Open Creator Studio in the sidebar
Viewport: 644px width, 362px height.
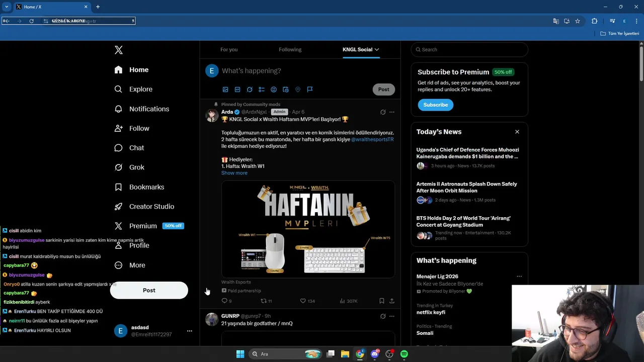144,207
